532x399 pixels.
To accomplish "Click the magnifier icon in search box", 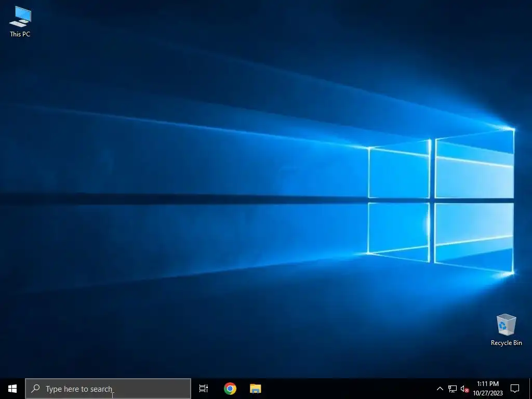I will 35,388.
